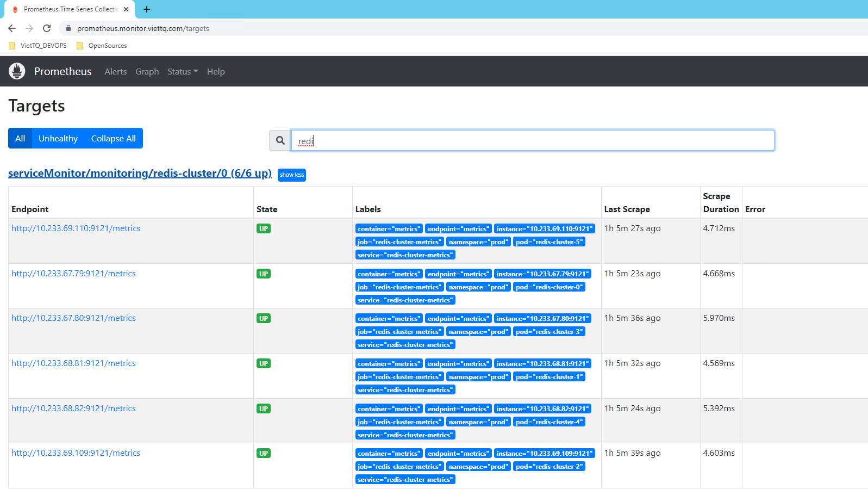Click the padlock site info icon
The image size is (868, 489).
68,28
